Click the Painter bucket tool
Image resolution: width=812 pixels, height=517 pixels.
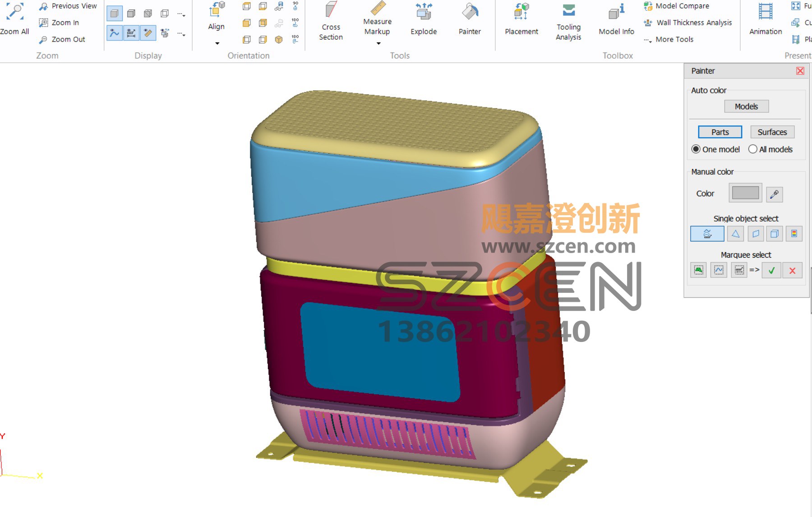point(470,19)
